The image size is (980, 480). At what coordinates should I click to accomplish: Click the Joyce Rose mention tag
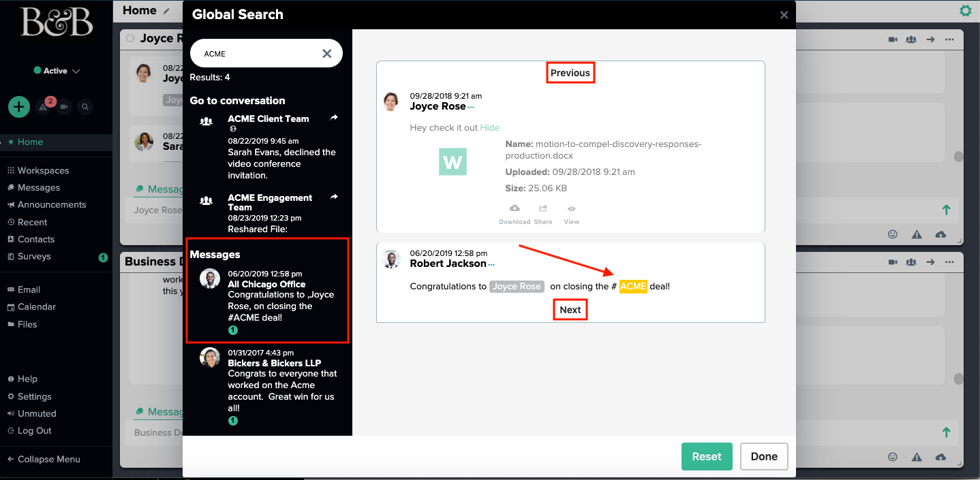[517, 287]
